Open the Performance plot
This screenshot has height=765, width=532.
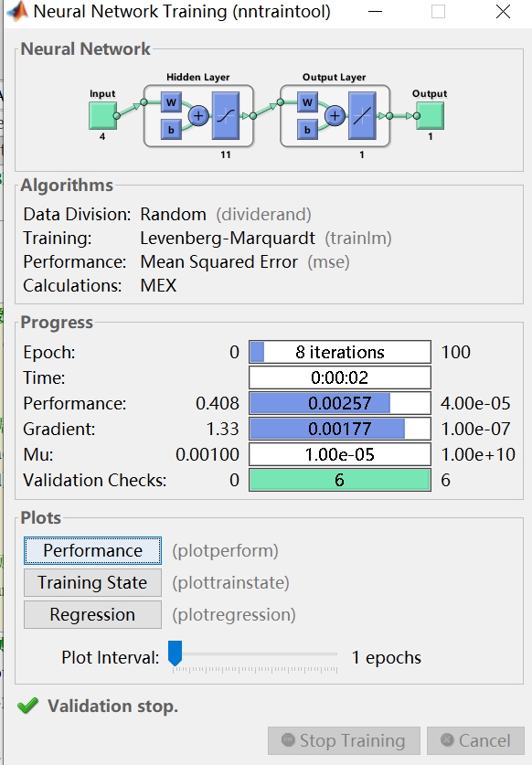(92, 551)
